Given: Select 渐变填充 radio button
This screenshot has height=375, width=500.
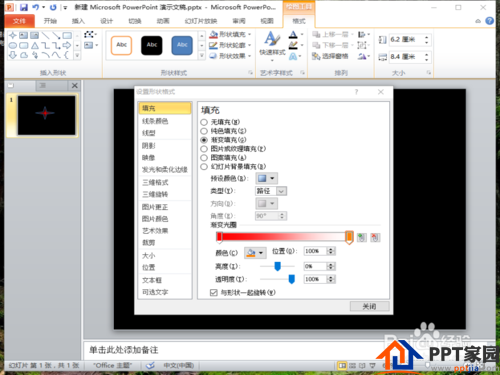Looking at the screenshot, I should point(204,140).
